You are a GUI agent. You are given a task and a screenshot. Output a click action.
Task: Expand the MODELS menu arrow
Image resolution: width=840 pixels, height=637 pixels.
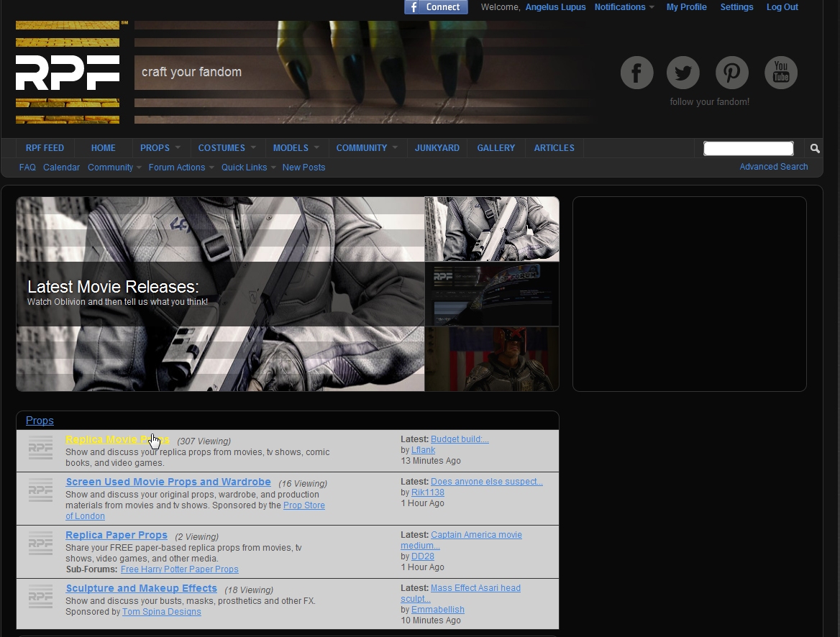316,147
